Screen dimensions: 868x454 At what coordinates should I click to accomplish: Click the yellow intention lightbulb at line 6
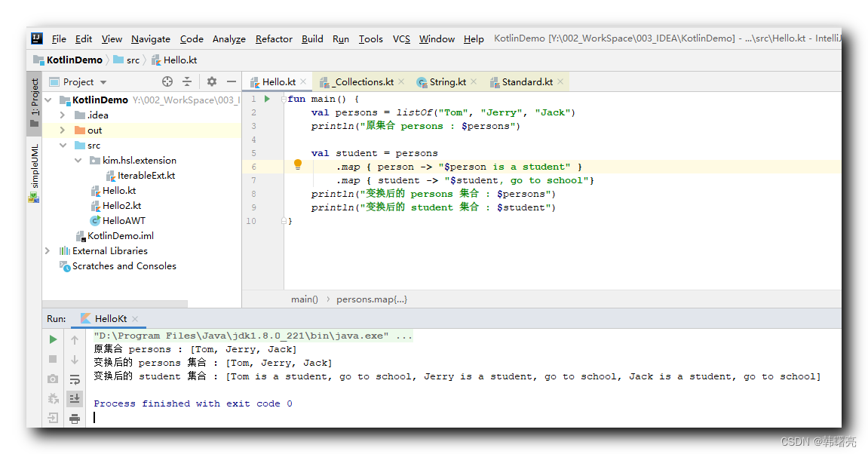(x=298, y=164)
